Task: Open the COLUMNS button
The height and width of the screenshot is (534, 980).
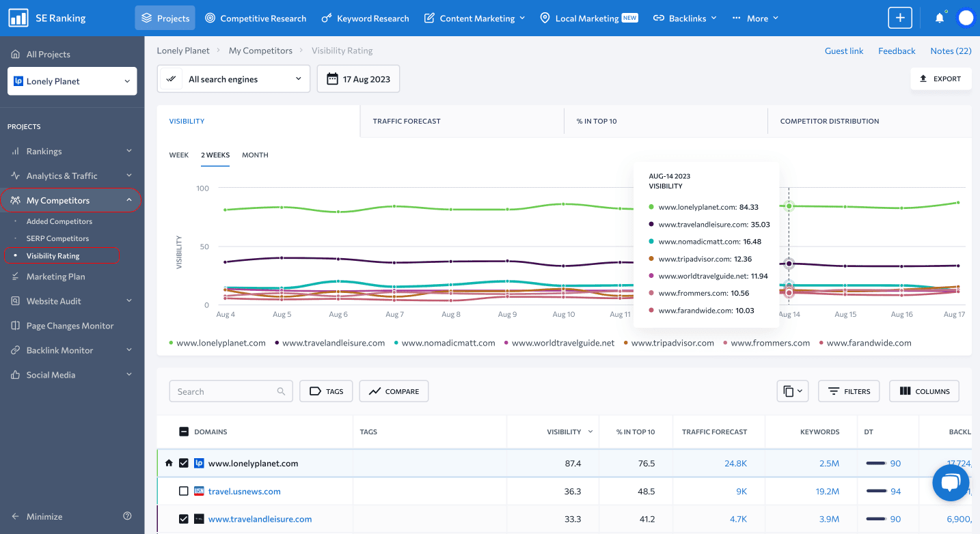Action: tap(924, 391)
